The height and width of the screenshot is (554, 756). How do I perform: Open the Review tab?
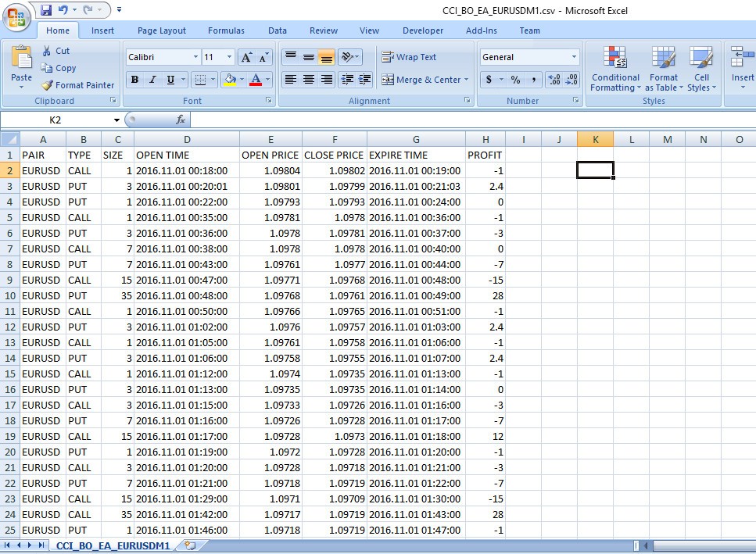[x=324, y=30]
